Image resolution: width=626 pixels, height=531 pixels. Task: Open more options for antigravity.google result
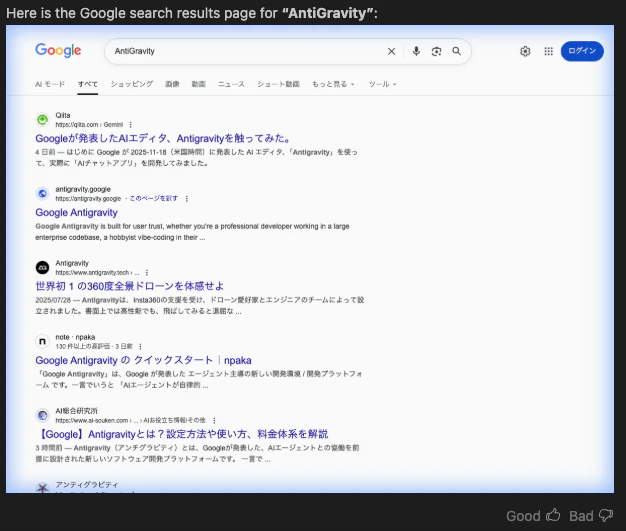186,198
